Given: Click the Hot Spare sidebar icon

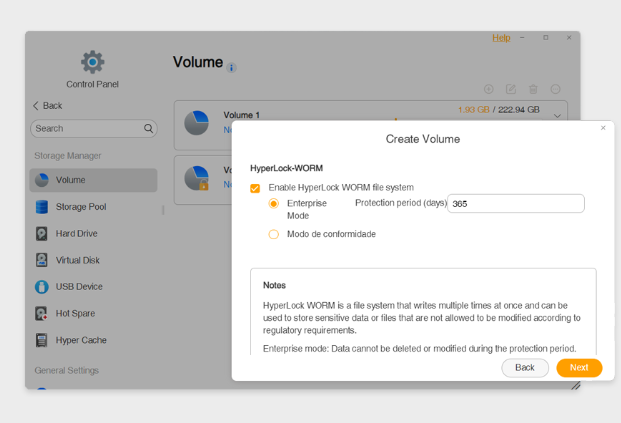Looking at the screenshot, I should tap(42, 314).
